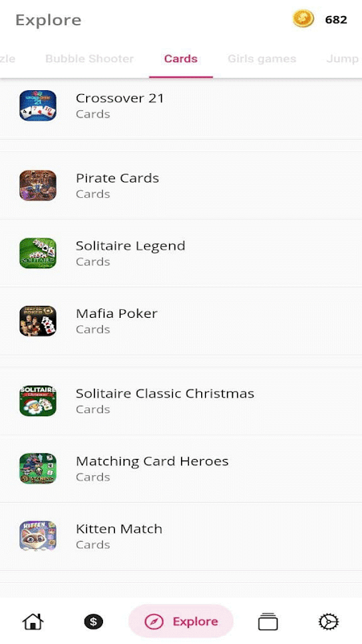Viewport: 362px width, 644px height.
Task: Tap the Solitaire Classic Christmas thumbnail
Action: (x=38, y=400)
